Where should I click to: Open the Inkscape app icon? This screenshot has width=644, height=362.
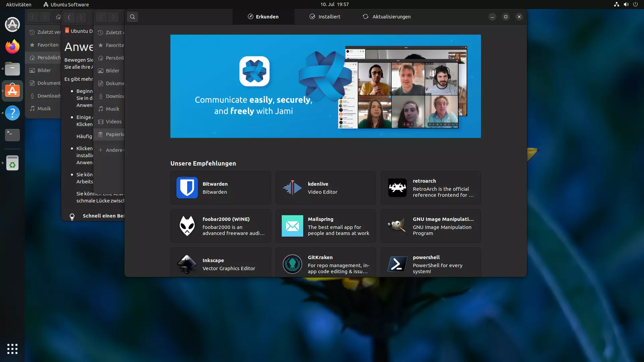click(187, 264)
